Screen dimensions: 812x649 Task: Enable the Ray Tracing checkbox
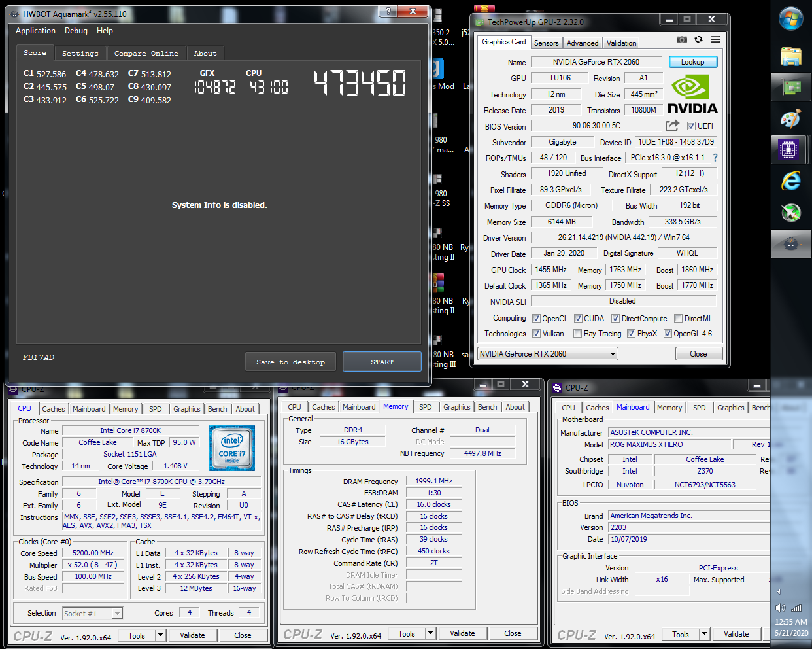577,334
